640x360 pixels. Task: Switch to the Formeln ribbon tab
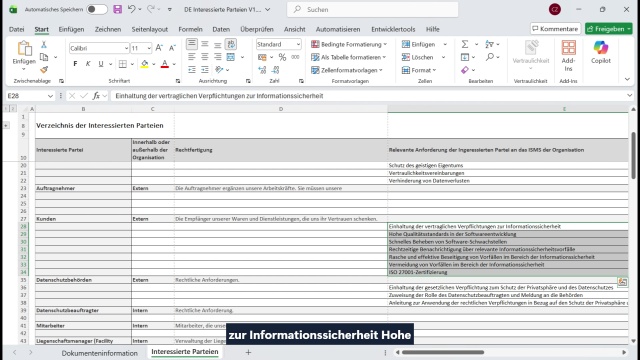190,29
